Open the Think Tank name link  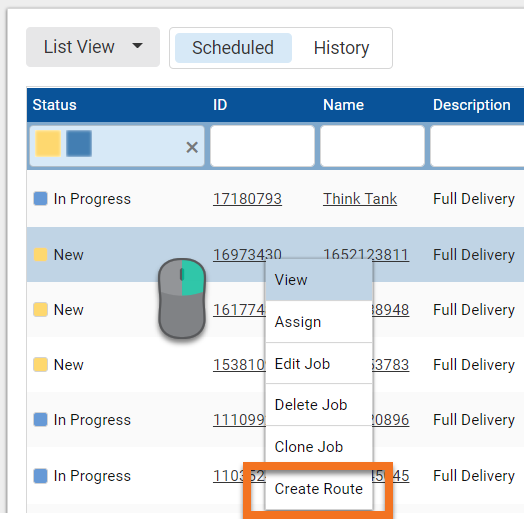coord(360,199)
